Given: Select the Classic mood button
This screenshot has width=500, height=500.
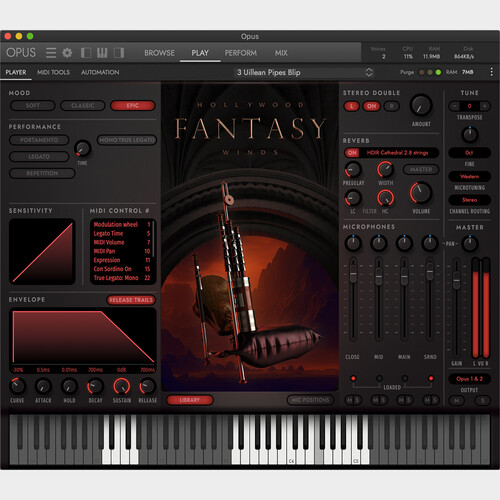Looking at the screenshot, I should [83, 106].
